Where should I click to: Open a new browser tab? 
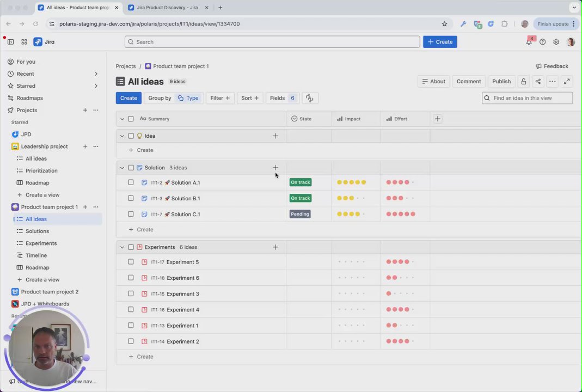tap(220, 8)
